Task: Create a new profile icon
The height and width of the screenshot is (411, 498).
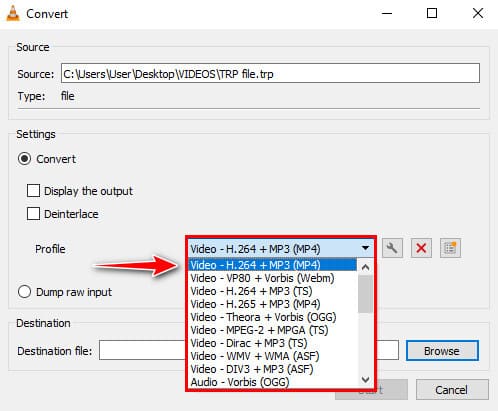Action: coord(450,248)
